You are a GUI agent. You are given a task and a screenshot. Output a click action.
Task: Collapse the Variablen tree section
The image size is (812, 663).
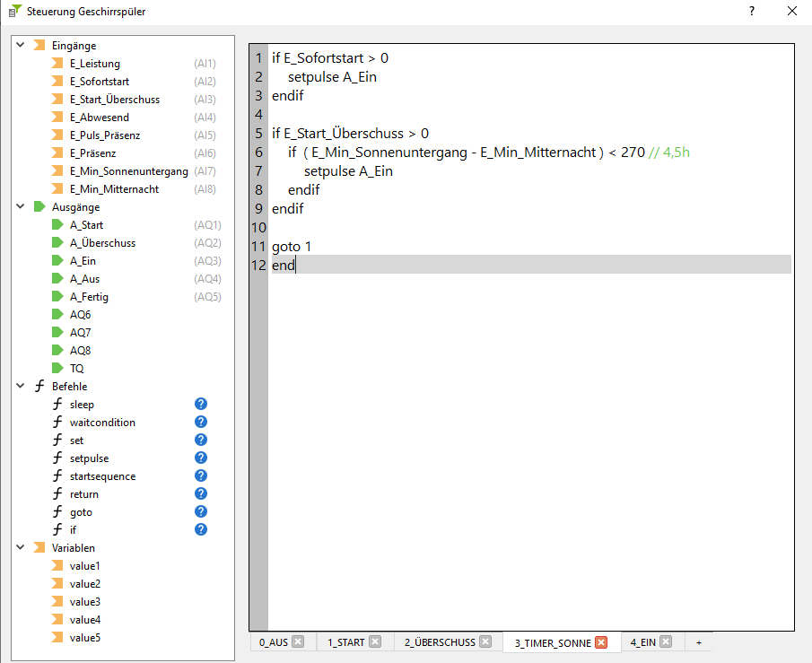click(20, 548)
